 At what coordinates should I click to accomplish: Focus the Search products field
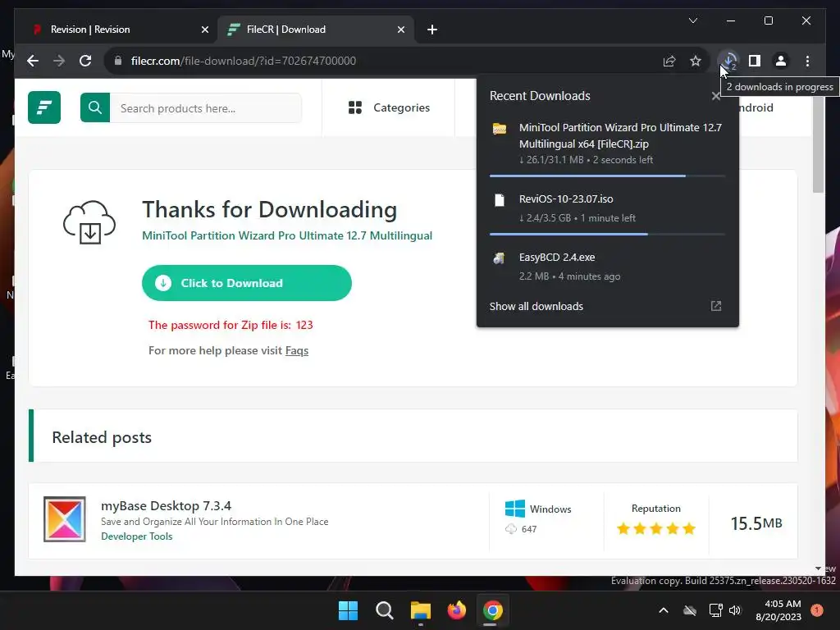pyautogui.click(x=206, y=108)
